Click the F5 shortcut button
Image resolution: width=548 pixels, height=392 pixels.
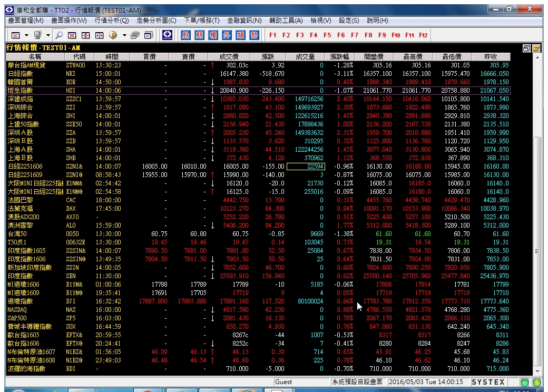(327, 35)
